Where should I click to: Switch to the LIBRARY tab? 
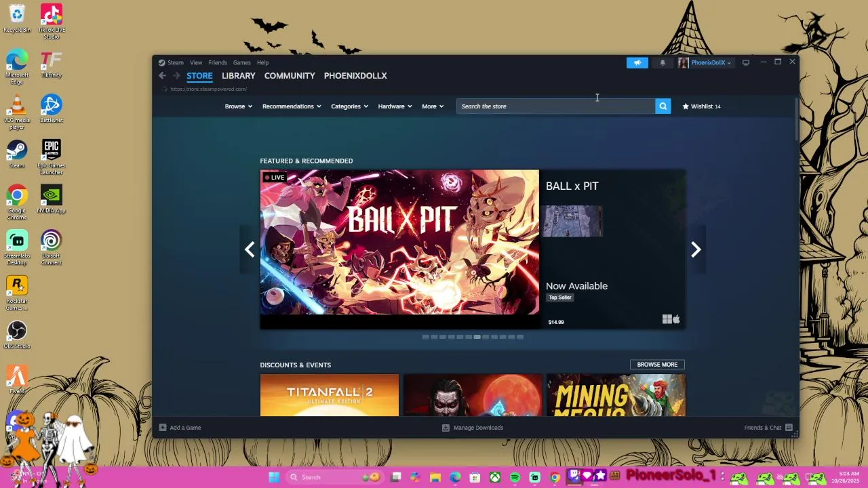239,76
